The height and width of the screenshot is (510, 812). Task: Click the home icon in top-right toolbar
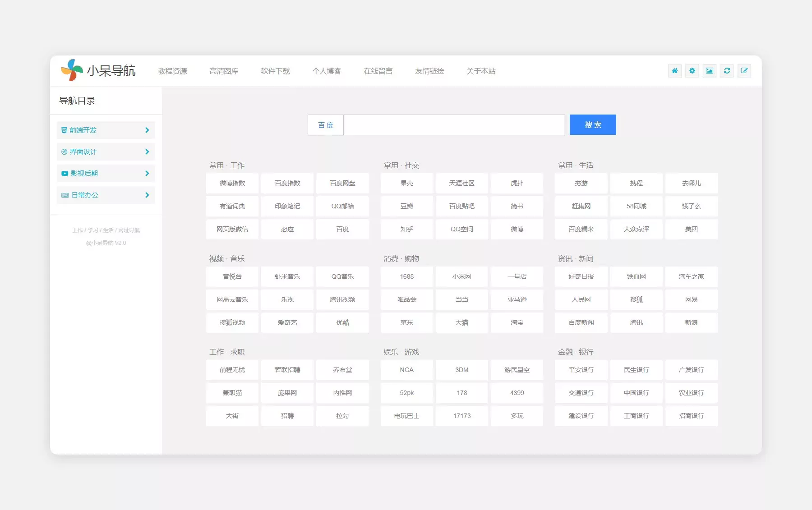[x=674, y=71]
